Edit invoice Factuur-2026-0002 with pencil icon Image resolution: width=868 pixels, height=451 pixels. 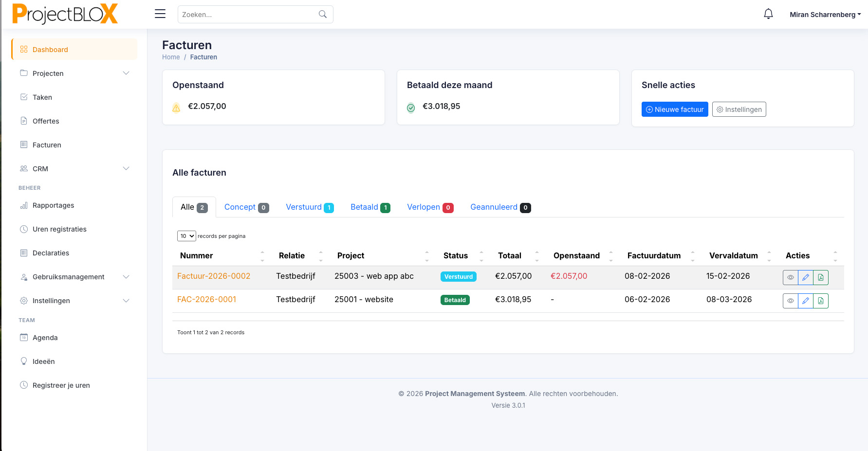[806, 277]
